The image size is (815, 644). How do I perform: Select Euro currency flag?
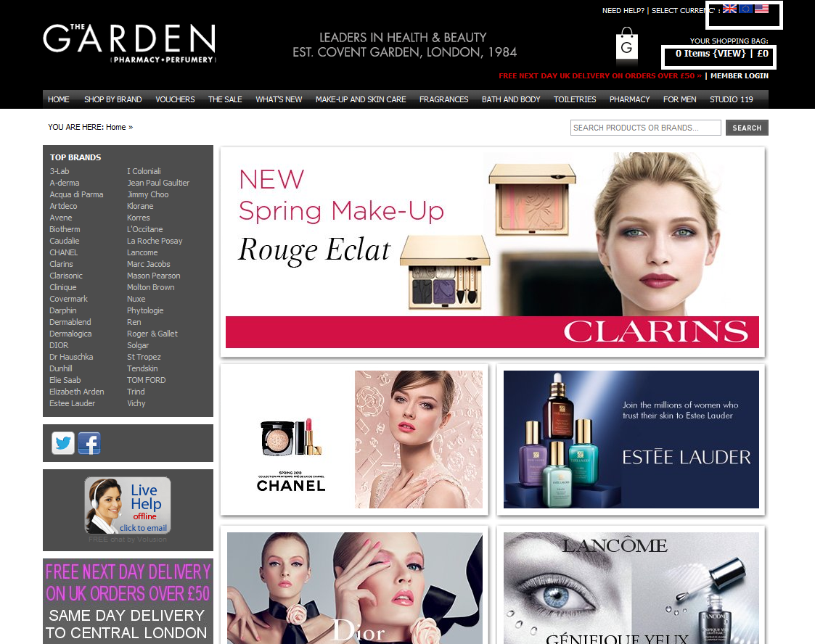[x=745, y=8]
